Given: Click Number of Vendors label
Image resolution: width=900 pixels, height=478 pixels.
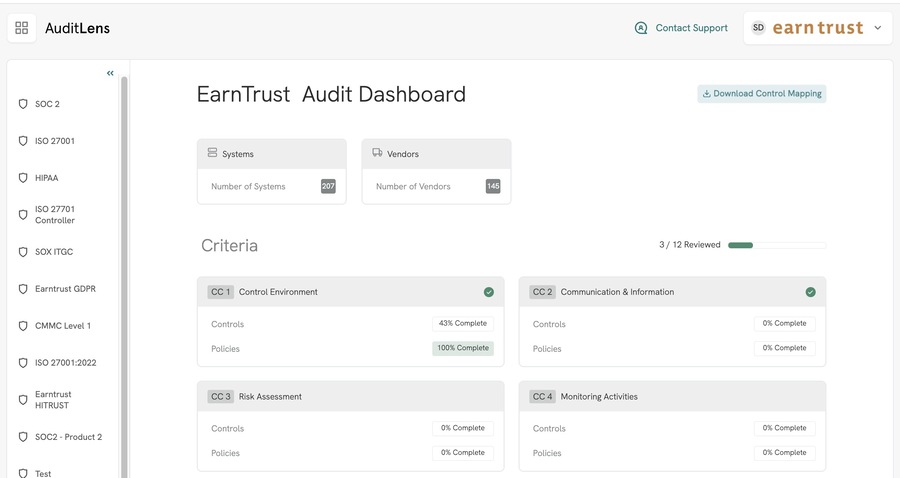Looking at the screenshot, I should [413, 186].
